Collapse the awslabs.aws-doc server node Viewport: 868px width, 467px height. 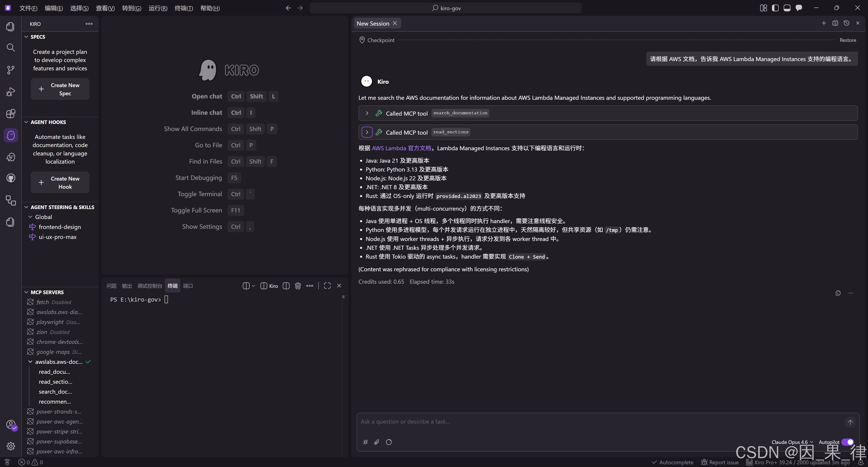(30, 362)
